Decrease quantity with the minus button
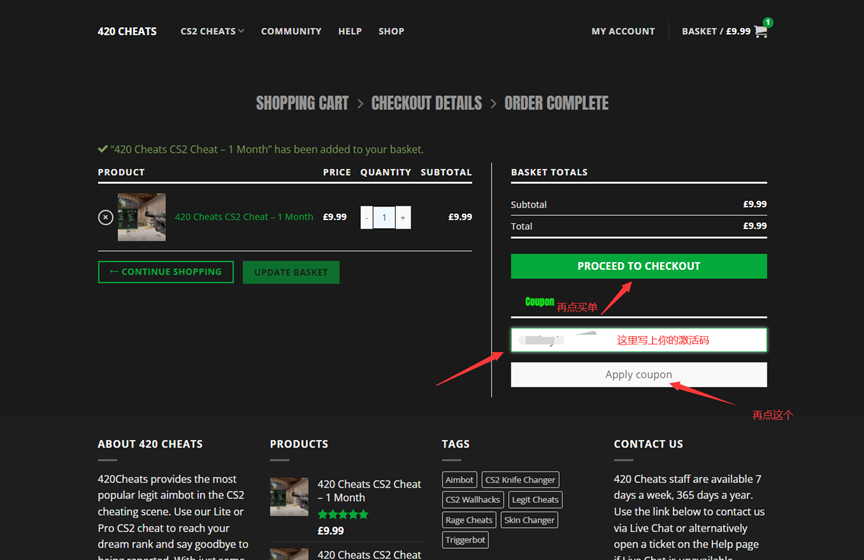The width and height of the screenshot is (864, 560). 366,217
